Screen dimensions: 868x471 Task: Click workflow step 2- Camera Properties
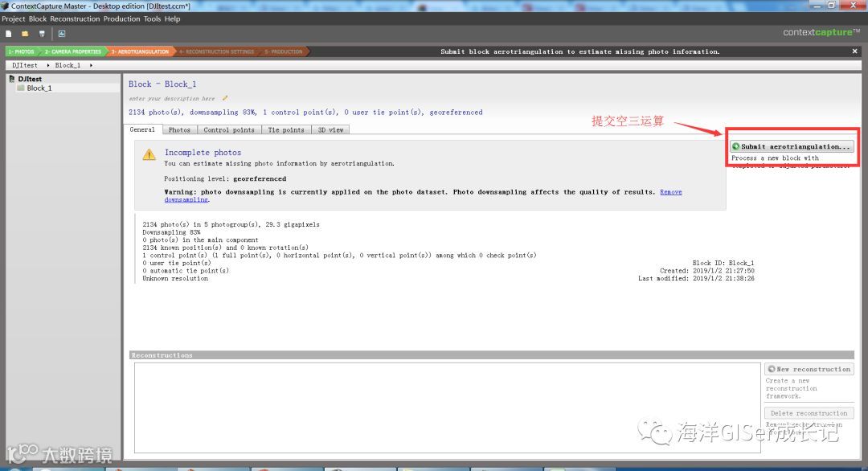pos(72,51)
